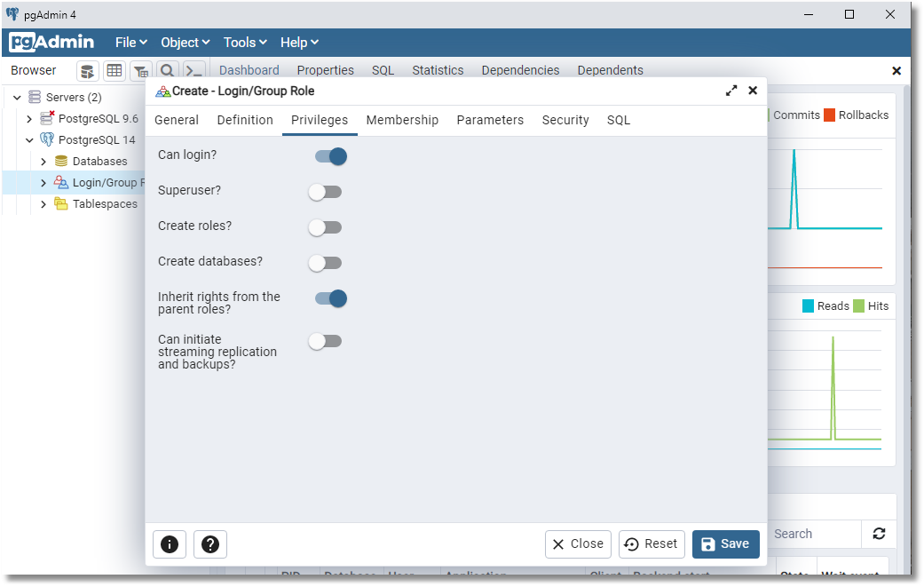
Task: Select the Filtered Rows icon
Action: tap(140, 70)
